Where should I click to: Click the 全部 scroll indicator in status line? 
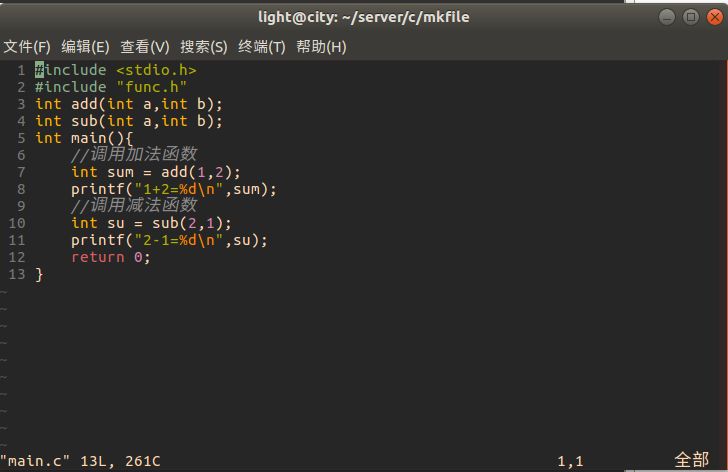tap(691, 460)
